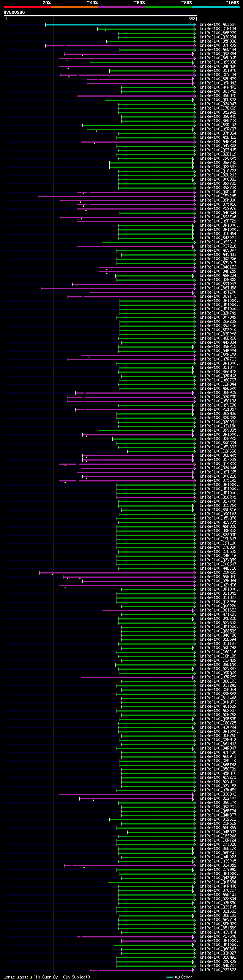The image size is (243, 980).
Task: Open UniRef100_Q9SK84 entry
Action: (x=218, y=54)
